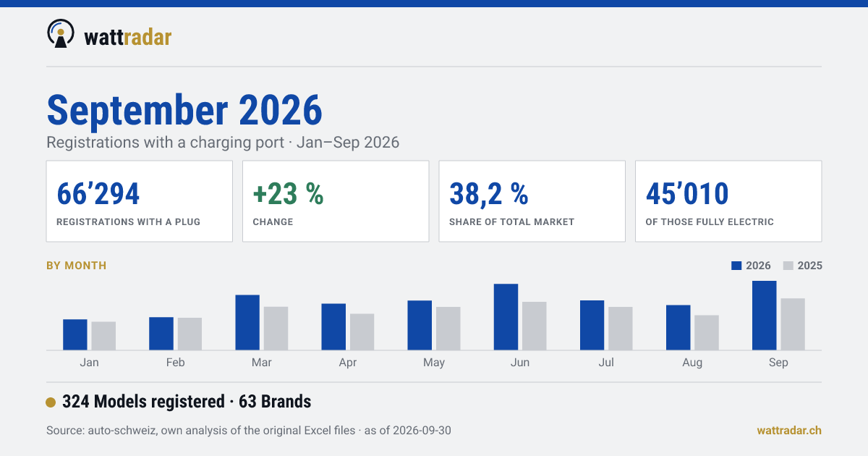868x456 pixels.
Task: Select the blue 2026 bar for January
Action: (x=75, y=334)
